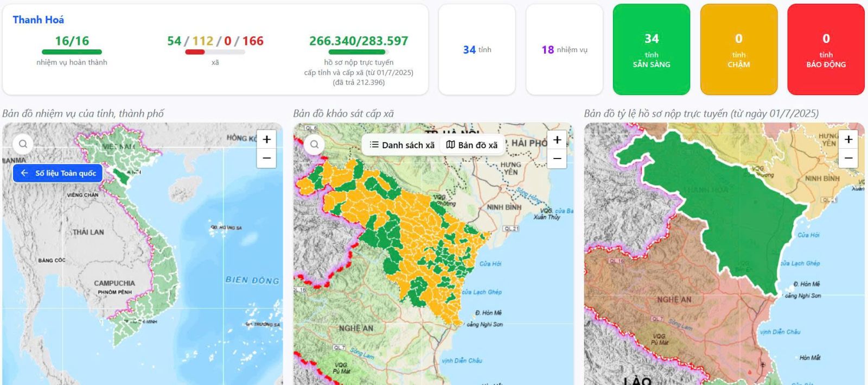Zoom out on the online records map
This screenshot has height=385, width=868.
(x=848, y=158)
